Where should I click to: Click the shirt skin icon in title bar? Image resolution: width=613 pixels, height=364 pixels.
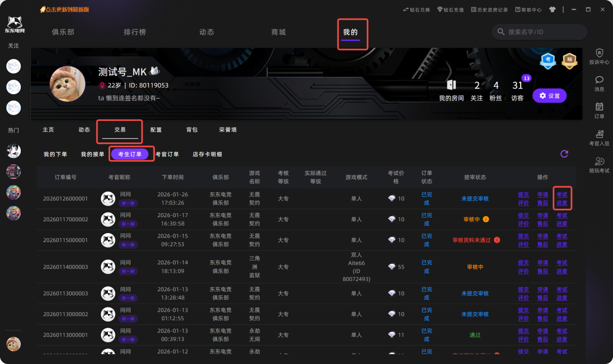click(552, 9)
